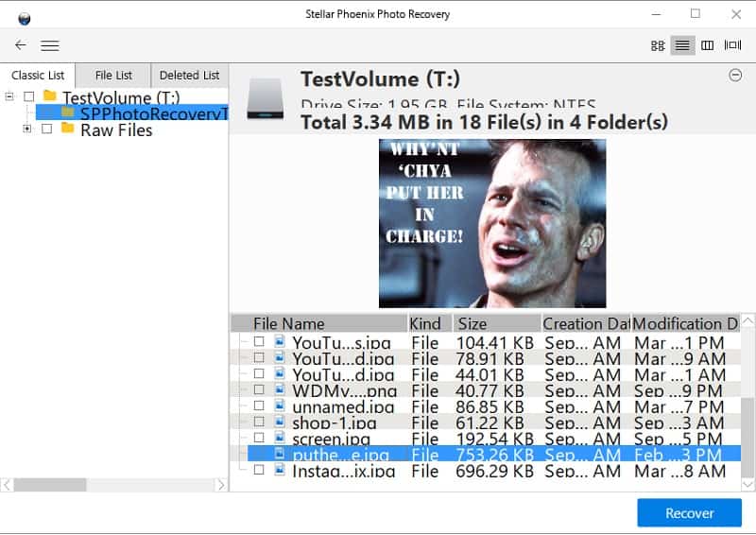Screen dimensions: 756x535
Task: Click the TestVolume (T:) tree label
Action: (121, 98)
